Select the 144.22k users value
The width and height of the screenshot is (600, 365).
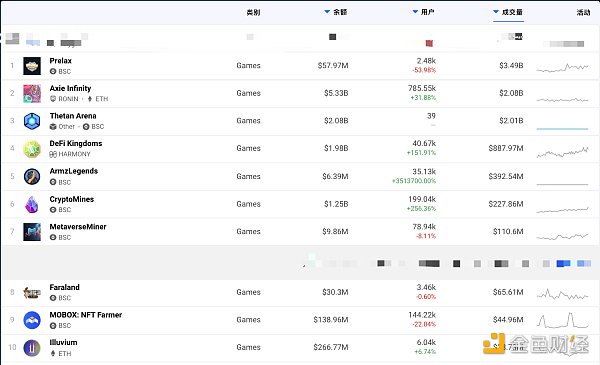click(422, 315)
